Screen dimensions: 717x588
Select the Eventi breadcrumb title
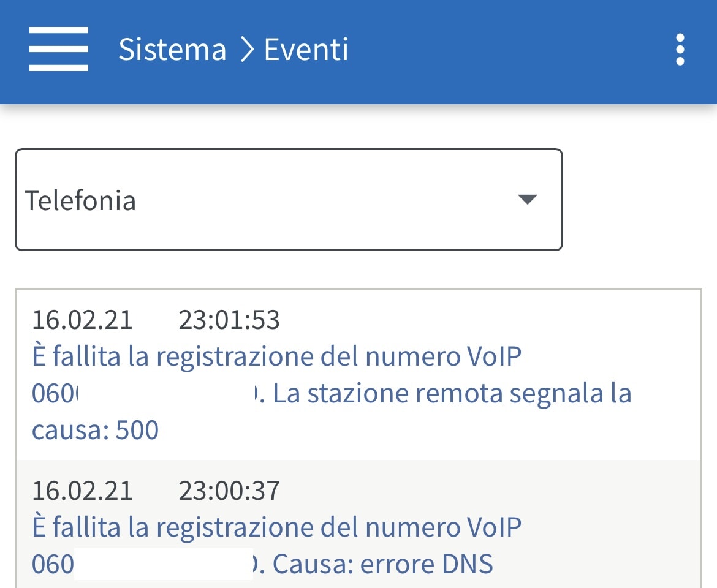pyautogui.click(x=306, y=50)
